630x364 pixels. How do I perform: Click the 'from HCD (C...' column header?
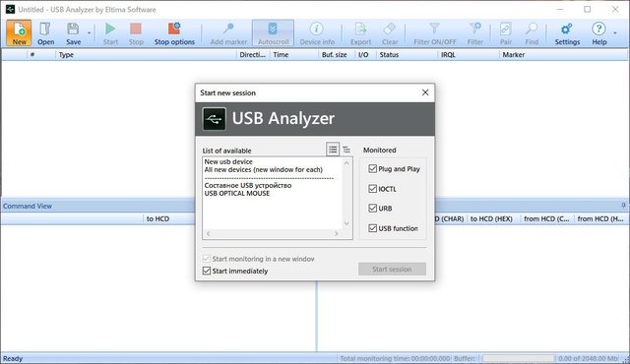(x=546, y=218)
